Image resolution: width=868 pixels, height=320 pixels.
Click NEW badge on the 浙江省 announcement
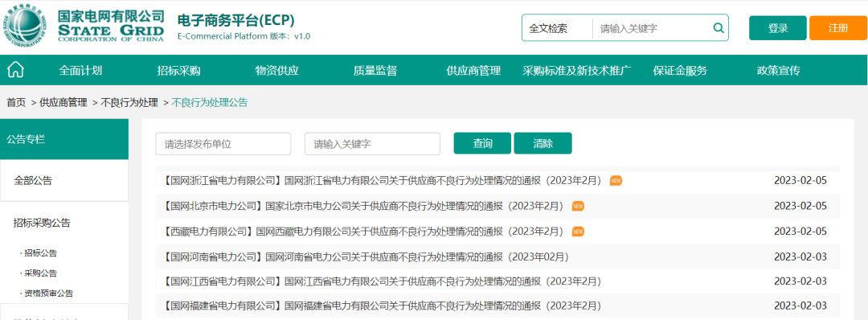[x=616, y=180]
